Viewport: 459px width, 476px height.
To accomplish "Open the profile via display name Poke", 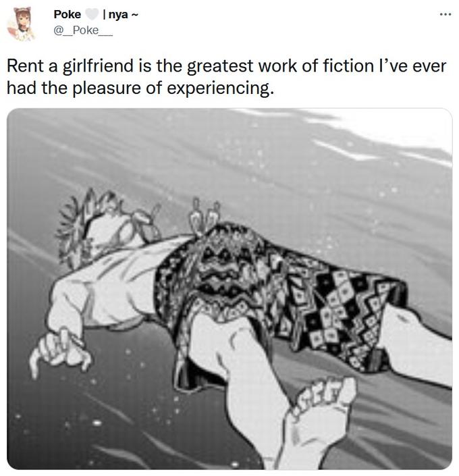I will (x=67, y=14).
